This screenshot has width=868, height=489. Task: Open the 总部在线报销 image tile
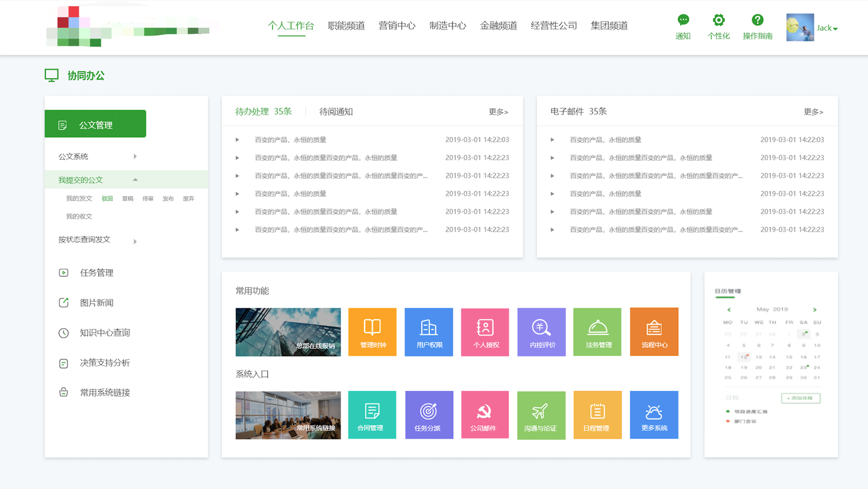pos(288,332)
